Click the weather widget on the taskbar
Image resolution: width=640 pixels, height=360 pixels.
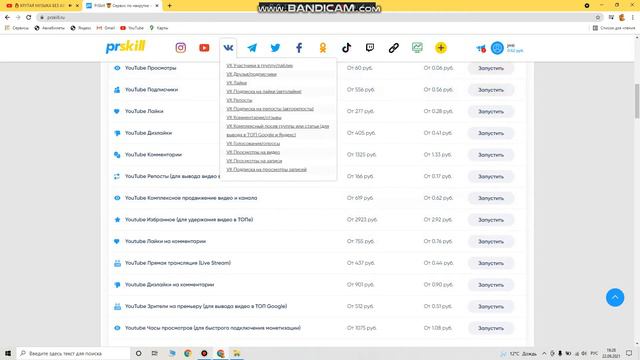click(519, 353)
